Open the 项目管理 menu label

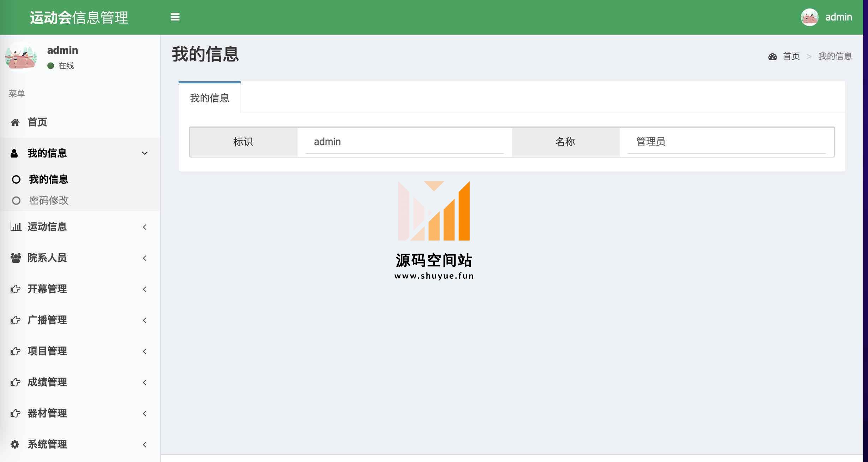click(x=47, y=351)
